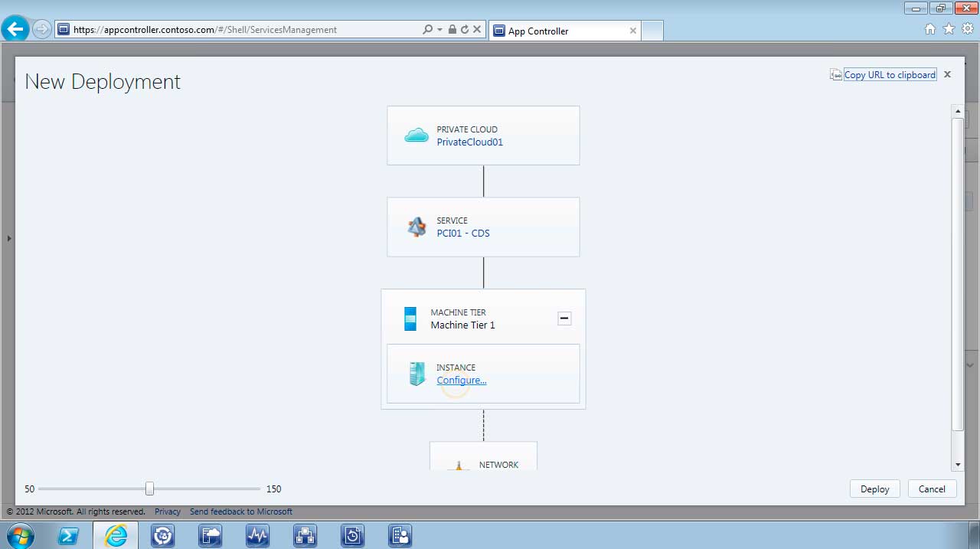Click the Private Cloud cloud icon
This screenshot has height=549, width=980.
(x=416, y=136)
